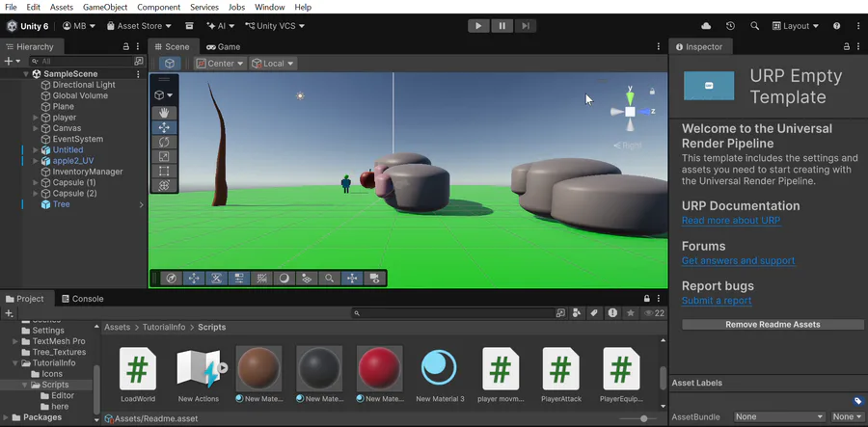Image resolution: width=868 pixels, height=427 pixels.
Task: Select the Hand view tool
Action: click(164, 113)
